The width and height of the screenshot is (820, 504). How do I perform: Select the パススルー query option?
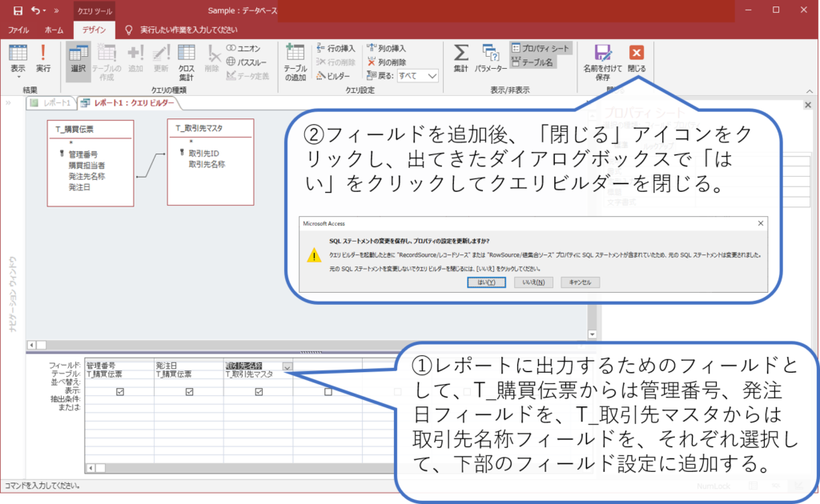pos(246,62)
